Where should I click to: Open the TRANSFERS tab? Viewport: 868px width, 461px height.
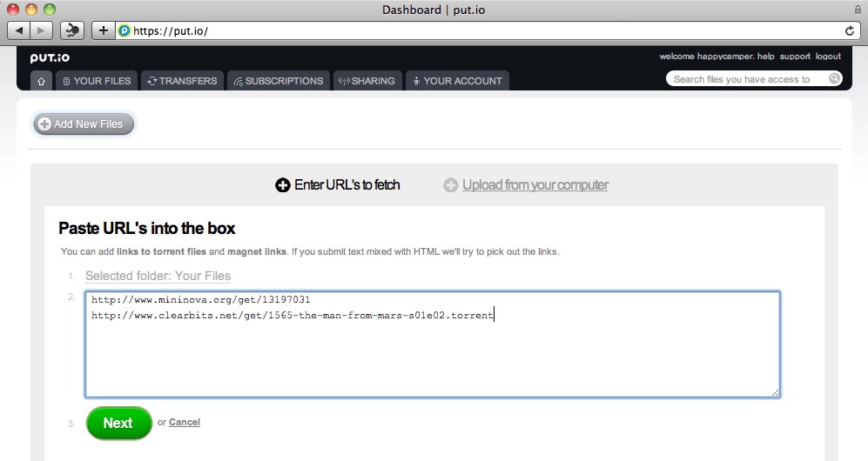pyautogui.click(x=182, y=81)
